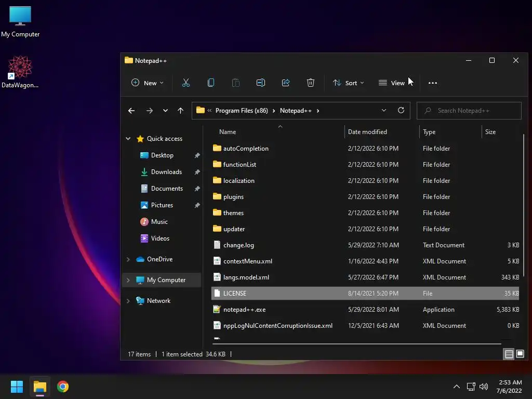532x399 pixels.
Task: Sort by Name column header
Action: tap(228, 131)
